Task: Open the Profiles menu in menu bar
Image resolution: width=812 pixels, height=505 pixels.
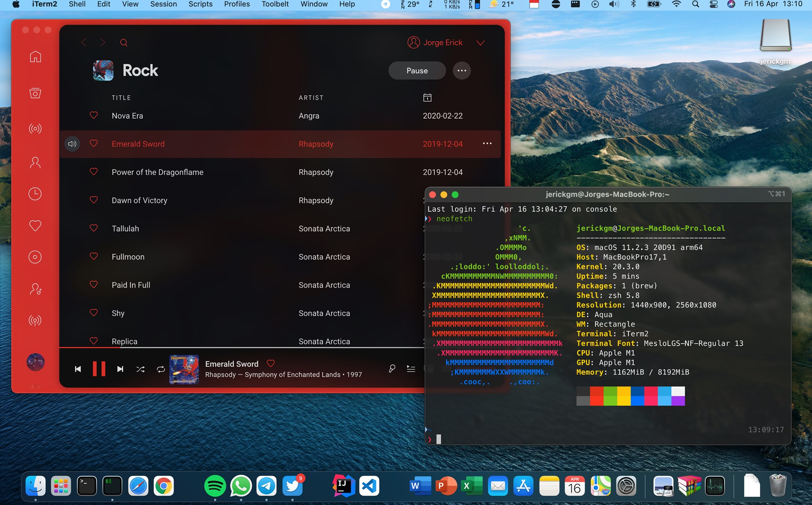Action: tap(237, 4)
